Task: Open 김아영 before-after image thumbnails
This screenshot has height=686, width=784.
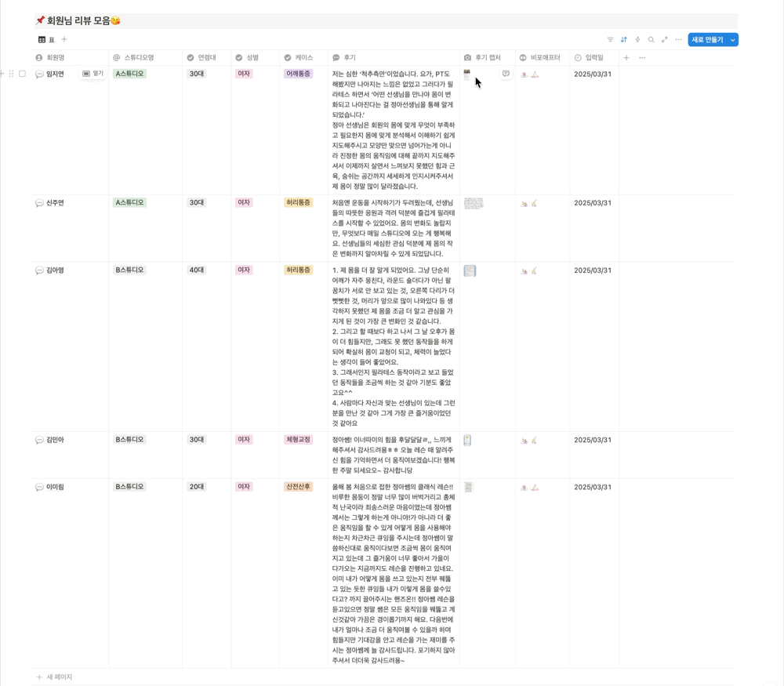Action: click(529, 270)
